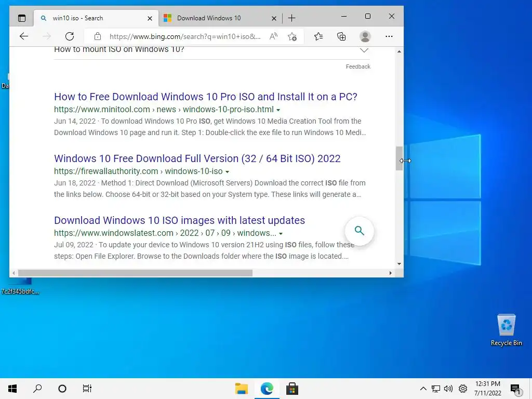532x399 pixels.
Task: Open the Action Center notifications icon
Action: tap(516, 389)
